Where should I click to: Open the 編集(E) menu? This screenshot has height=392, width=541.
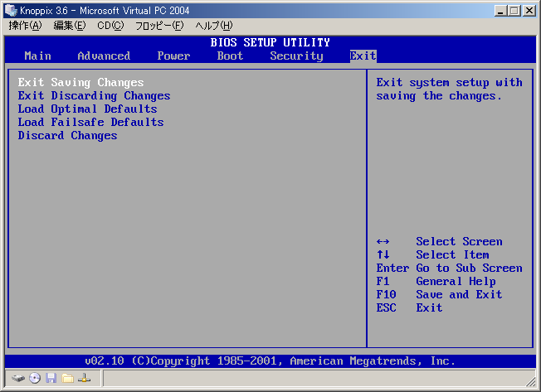point(70,26)
